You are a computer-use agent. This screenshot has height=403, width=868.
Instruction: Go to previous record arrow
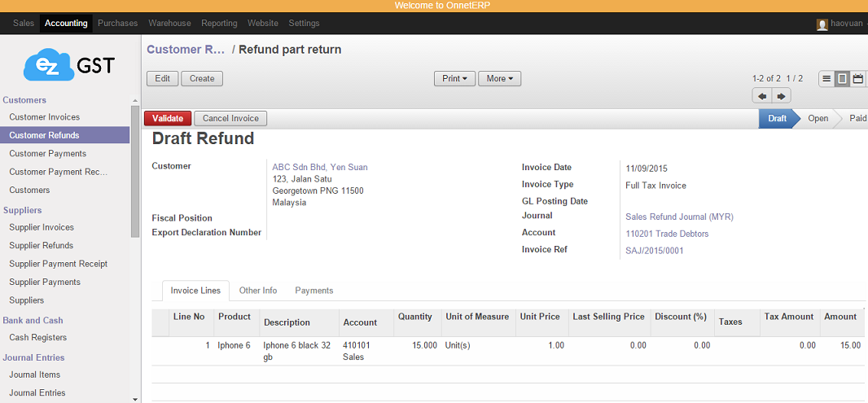tap(762, 96)
